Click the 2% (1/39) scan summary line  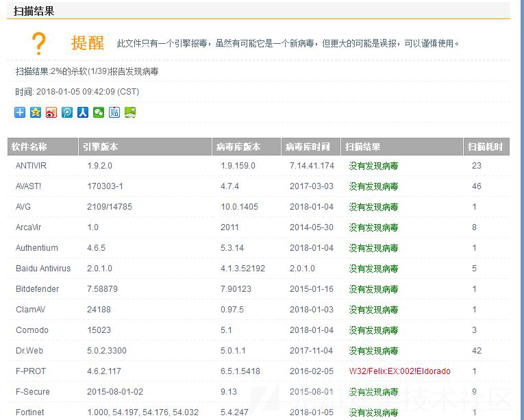click(87, 71)
